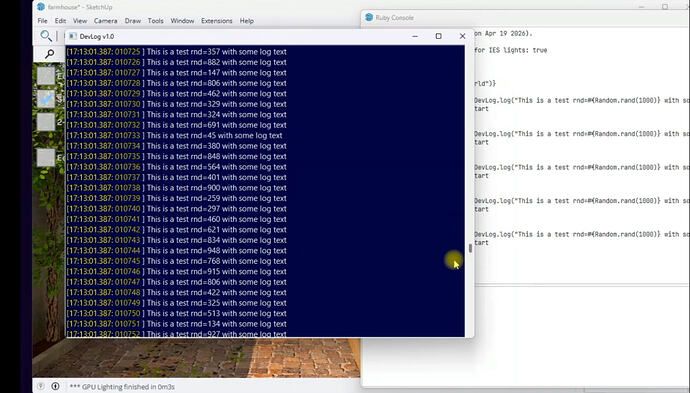The height and width of the screenshot is (393, 690).
Task: Maximize the DevLog v1.0 window
Action: click(x=438, y=36)
